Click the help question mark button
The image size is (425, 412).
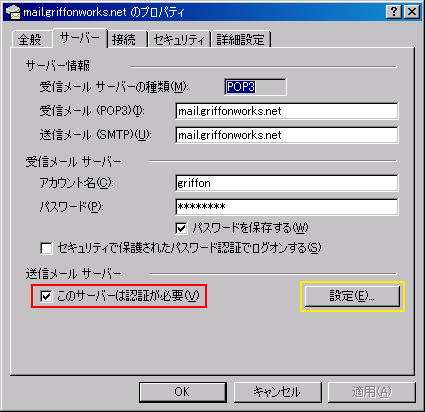[x=394, y=12]
